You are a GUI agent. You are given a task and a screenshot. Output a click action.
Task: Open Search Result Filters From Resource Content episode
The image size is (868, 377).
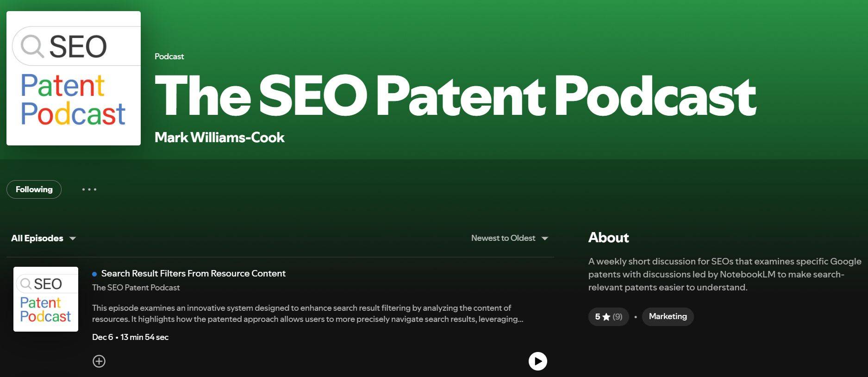click(194, 273)
